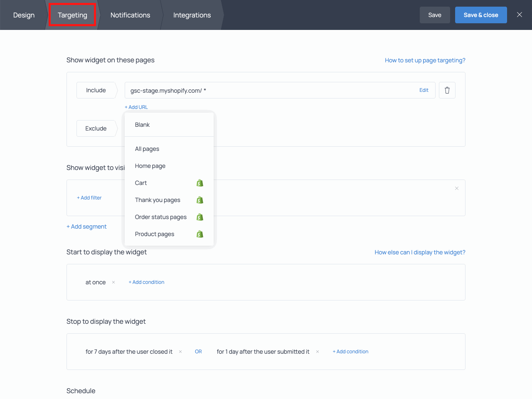
Task: Switch to the Design tab
Action: [24, 15]
